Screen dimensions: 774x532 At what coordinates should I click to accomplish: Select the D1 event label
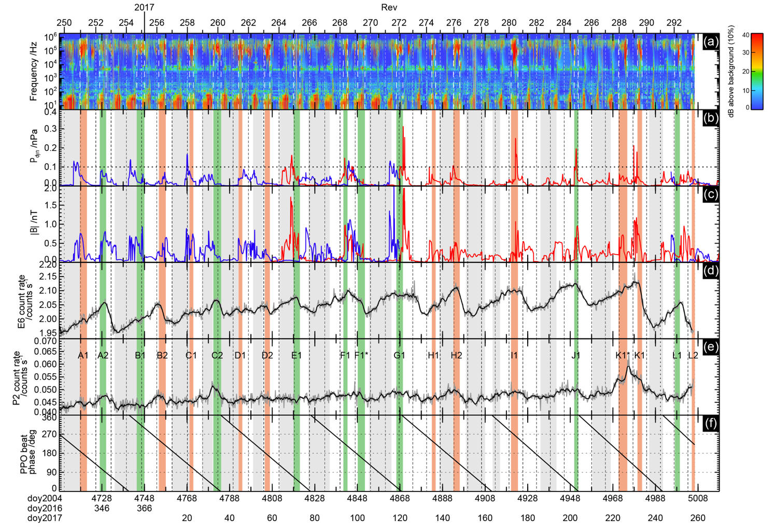click(240, 355)
